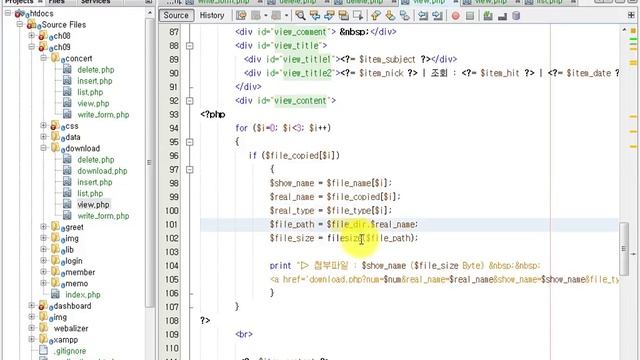This screenshot has width=640, height=360.
Task: Expand the dashboard folder
Action: pyautogui.click(x=31, y=306)
